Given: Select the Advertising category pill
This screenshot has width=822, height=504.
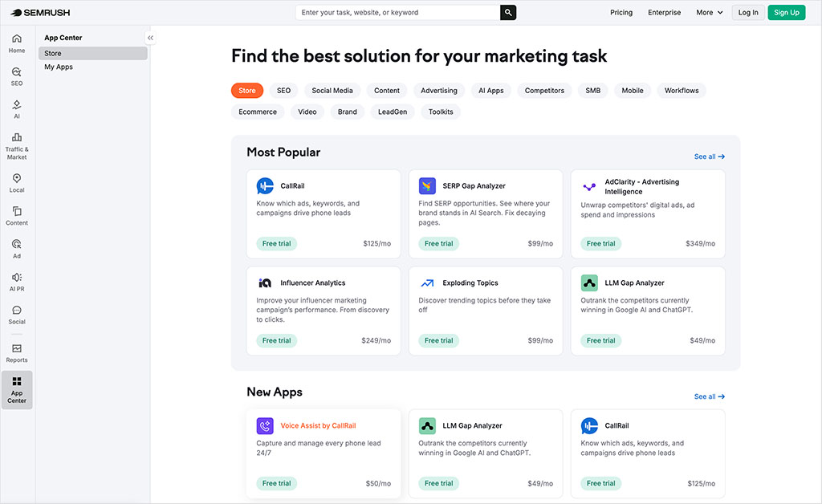Looking at the screenshot, I should [439, 91].
